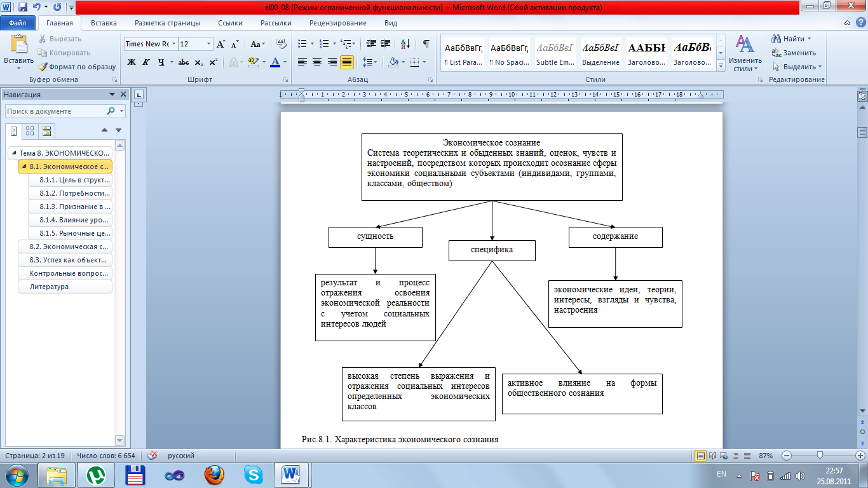Decrease font size with the shrink font icon
The height and width of the screenshot is (488, 868).
(x=235, y=44)
